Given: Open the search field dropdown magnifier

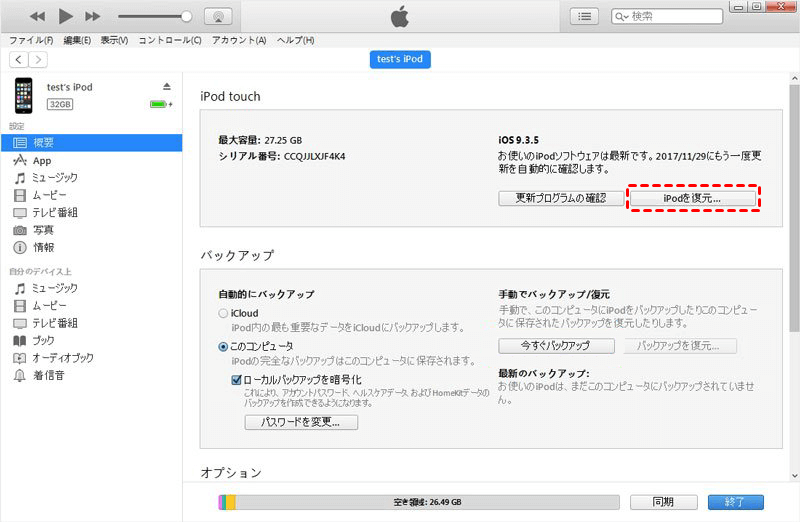Looking at the screenshot, I should (x=623, y=17).
